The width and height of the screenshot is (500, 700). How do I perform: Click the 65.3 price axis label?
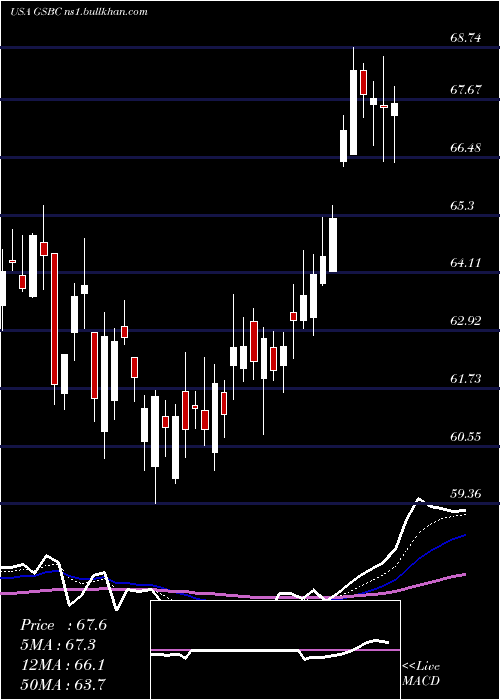pyautogui.click(x=462, y=206)
